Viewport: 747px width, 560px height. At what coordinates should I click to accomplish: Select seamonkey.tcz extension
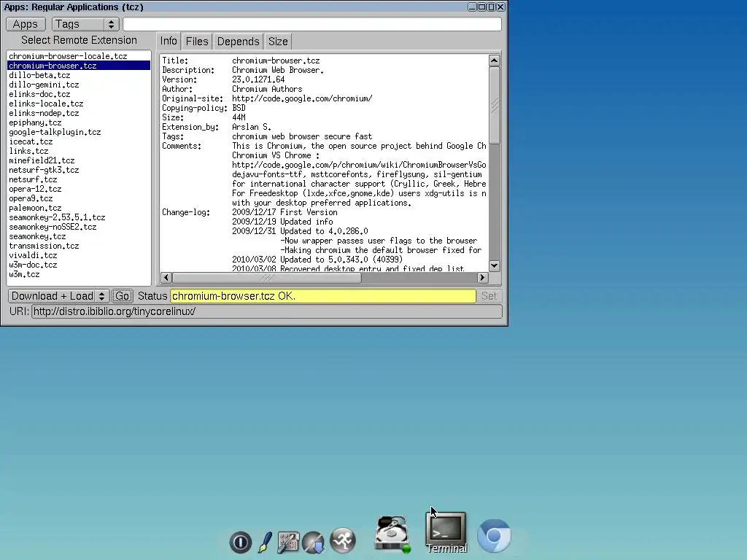pyautogui.click(x=79, y=237)
